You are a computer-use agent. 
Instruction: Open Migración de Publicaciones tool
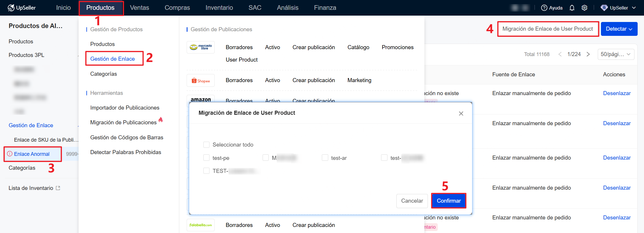tap(123, 122)
